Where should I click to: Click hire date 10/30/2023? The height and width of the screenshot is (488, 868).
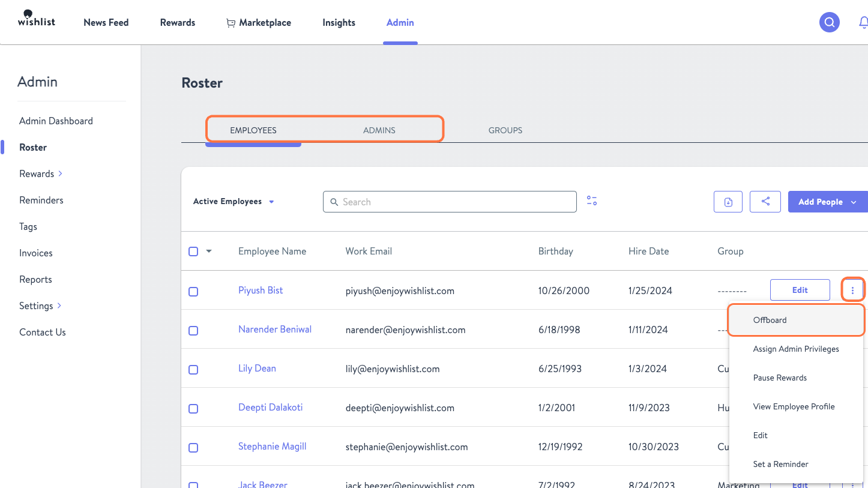coord(654,447)
